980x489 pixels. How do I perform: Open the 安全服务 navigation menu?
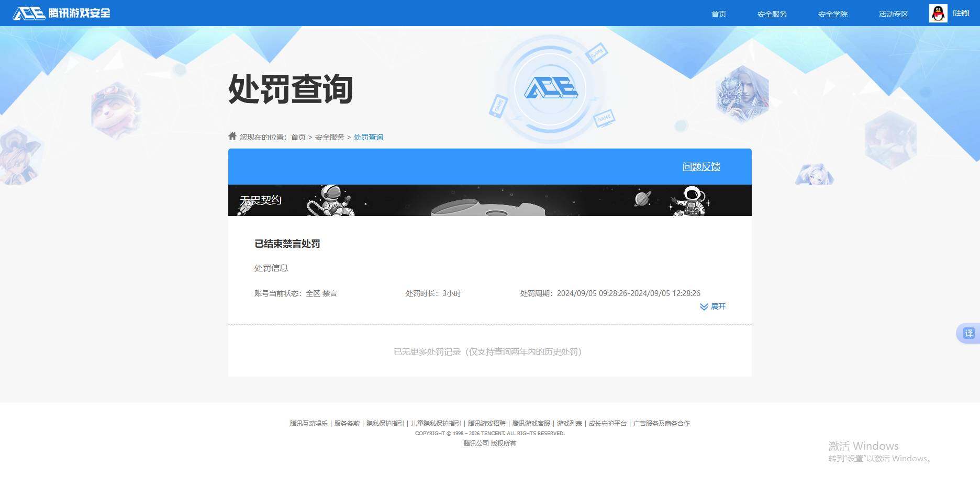click(x=772, y=14)
